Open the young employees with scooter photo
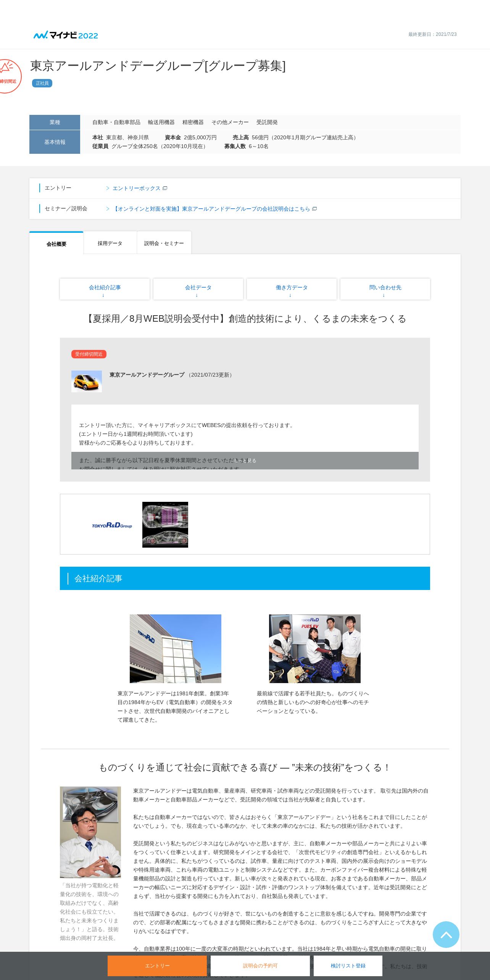 [315, 648]
